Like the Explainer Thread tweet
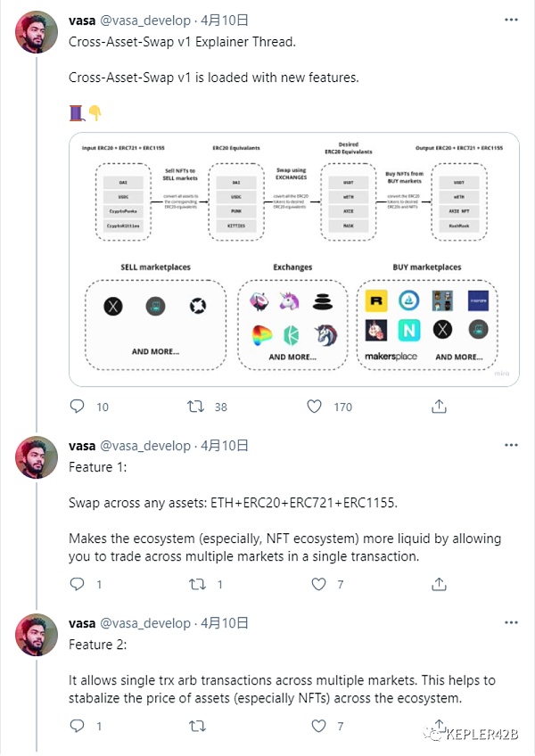The height and width of the screenshot is (756, 535). click(315, 407)
